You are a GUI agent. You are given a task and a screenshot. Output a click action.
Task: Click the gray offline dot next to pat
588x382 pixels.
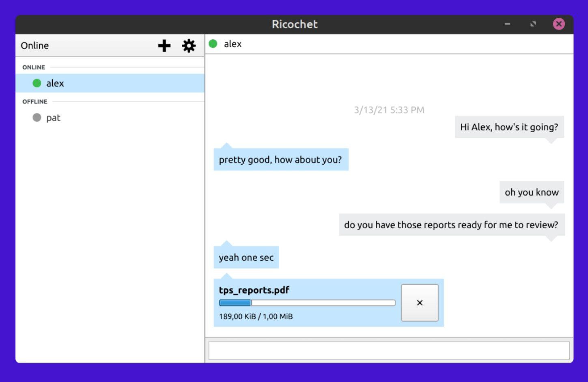37,118
